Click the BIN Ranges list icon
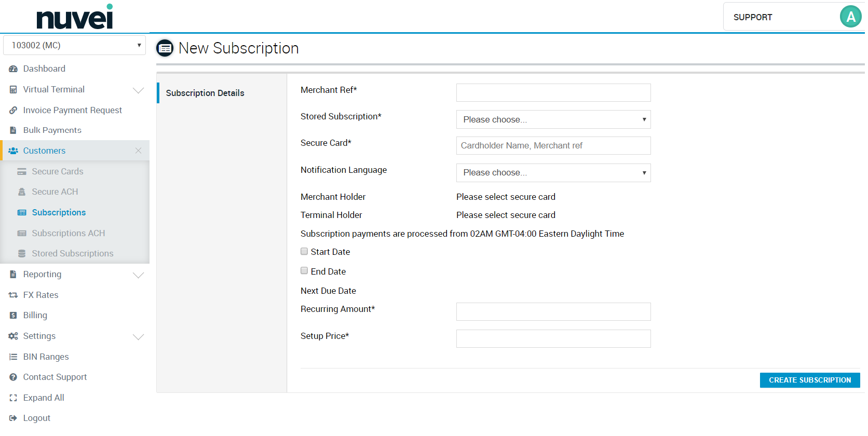Viewport: 868px width, 436px height. [13, 357]
